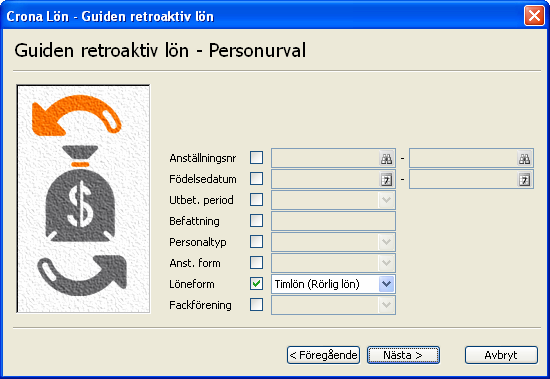The image size is (550, 379).
Task: Go to next step with Nästa button
Action: pos(403,355)
